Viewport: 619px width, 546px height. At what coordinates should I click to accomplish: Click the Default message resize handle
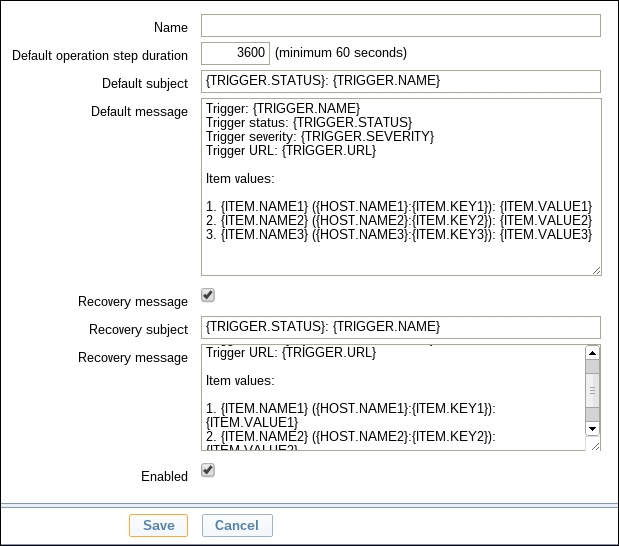point(596,270)
